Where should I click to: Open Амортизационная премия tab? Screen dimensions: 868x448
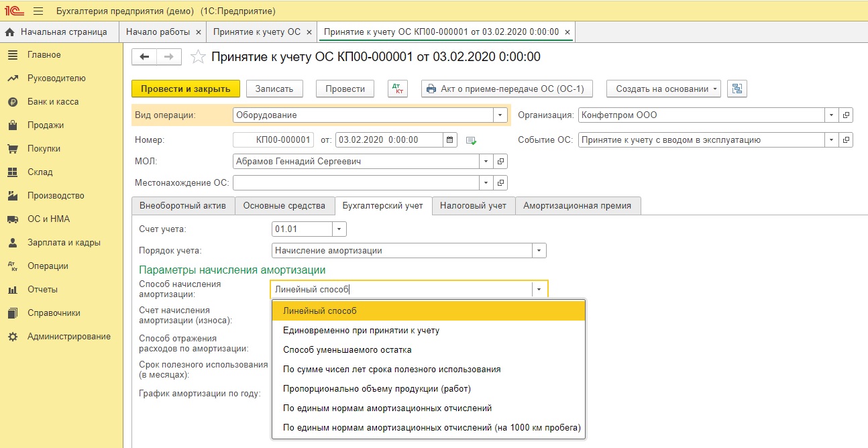click(x=578, y=206)
